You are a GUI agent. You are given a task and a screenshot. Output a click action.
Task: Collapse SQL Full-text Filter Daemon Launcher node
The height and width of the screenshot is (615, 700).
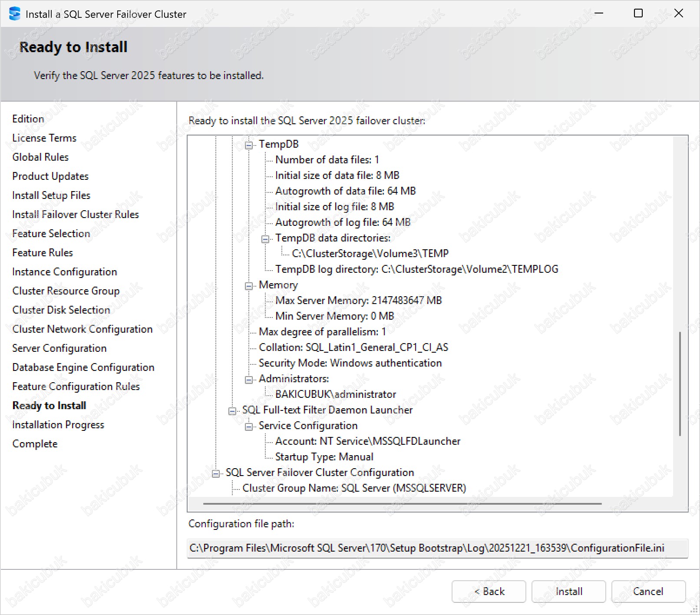[x=232, y=411]
